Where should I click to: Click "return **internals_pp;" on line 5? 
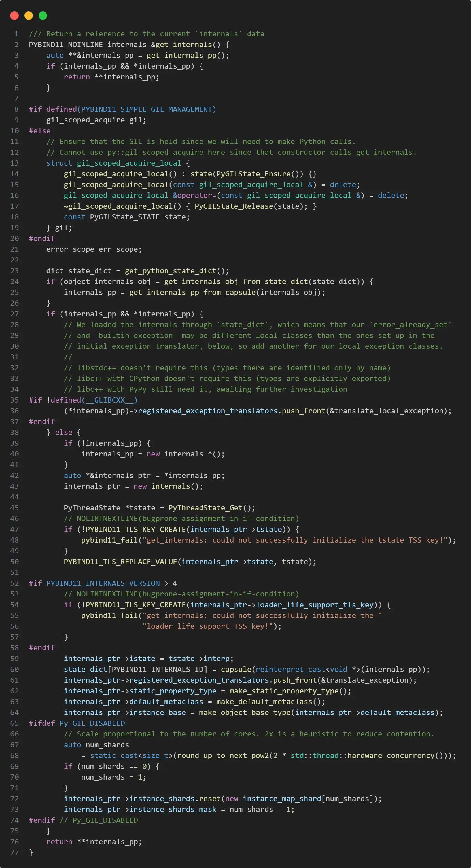click(x=112, y=77)
